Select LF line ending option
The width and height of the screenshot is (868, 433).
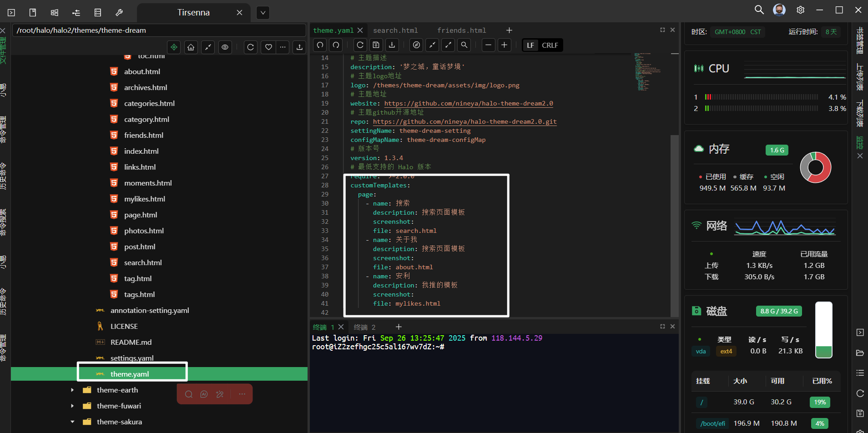(x=530, y=45)
